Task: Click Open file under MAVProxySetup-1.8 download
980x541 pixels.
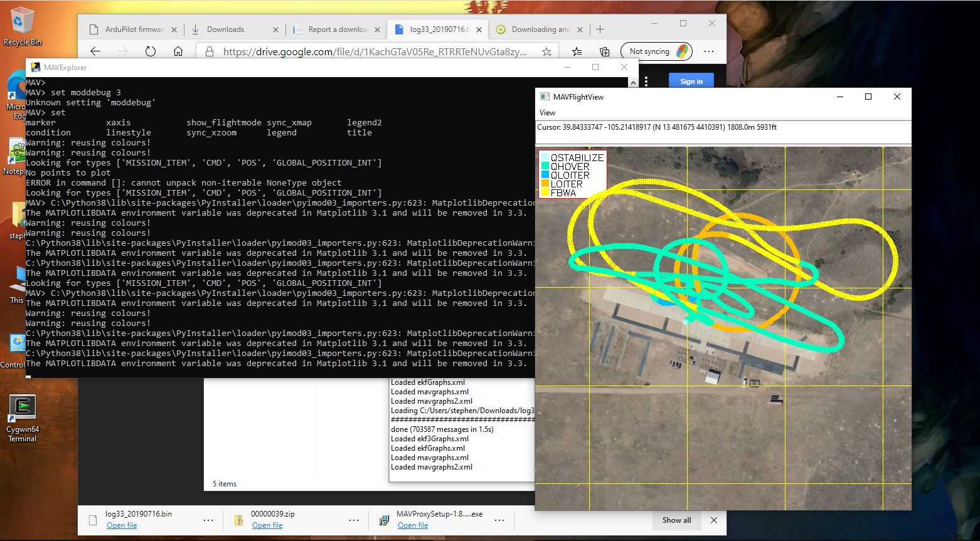Action: click(x=413, y=525)
